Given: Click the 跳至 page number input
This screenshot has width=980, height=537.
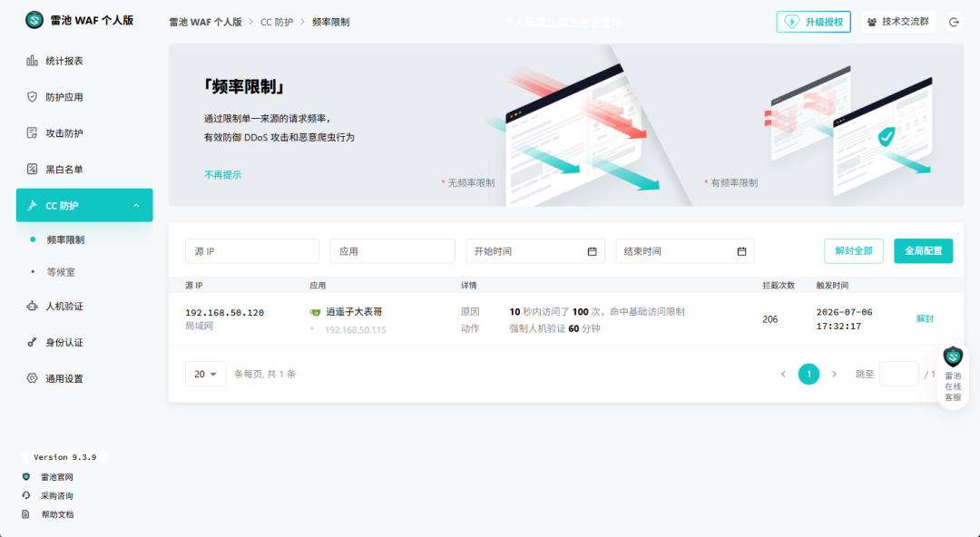Looking at the screenshot, I should tap(898, 374).
